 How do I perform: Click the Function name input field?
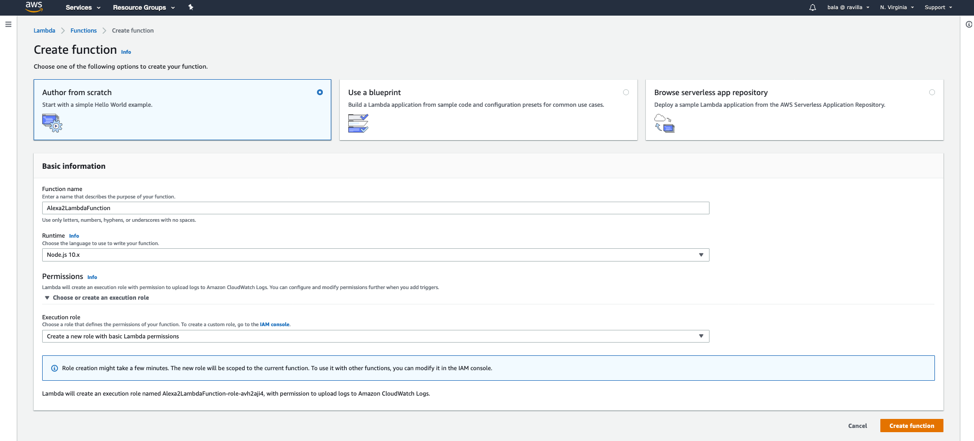[x=375, y=208]
